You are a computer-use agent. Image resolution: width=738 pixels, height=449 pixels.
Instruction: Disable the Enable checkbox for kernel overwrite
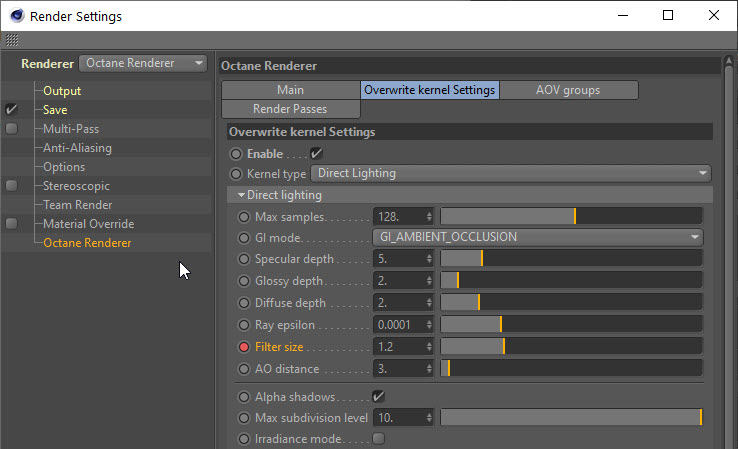(x=317, y=154)
